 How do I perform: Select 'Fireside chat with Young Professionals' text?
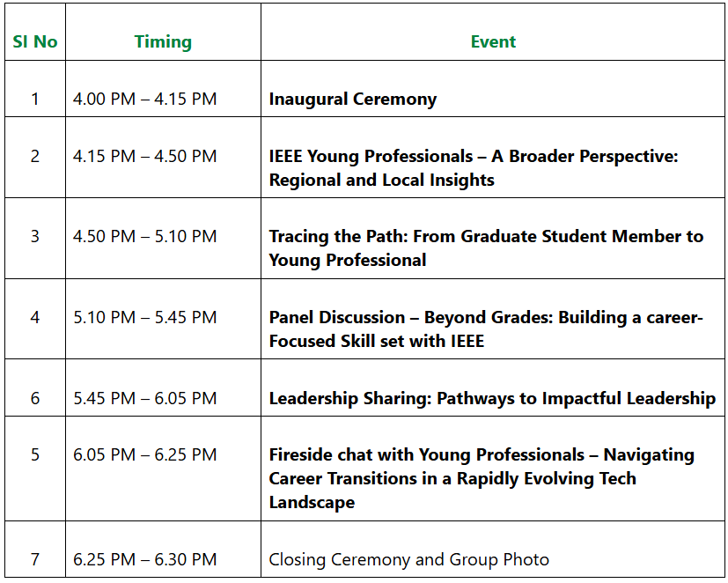pos(427,454)
